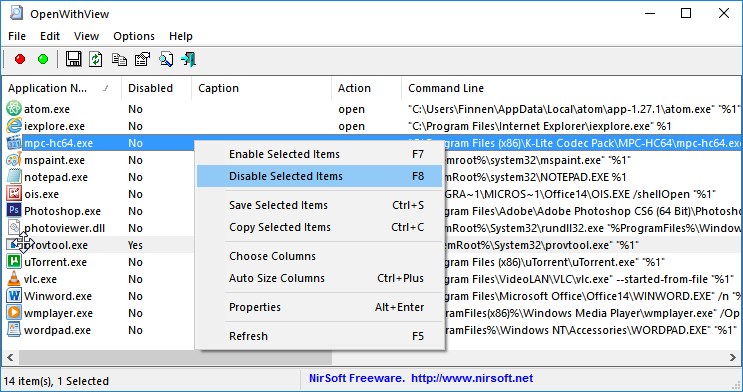Choose Enable Selected Items in context menu
The height and width of the screenshot is (392, 743).
tap(320, 154)
